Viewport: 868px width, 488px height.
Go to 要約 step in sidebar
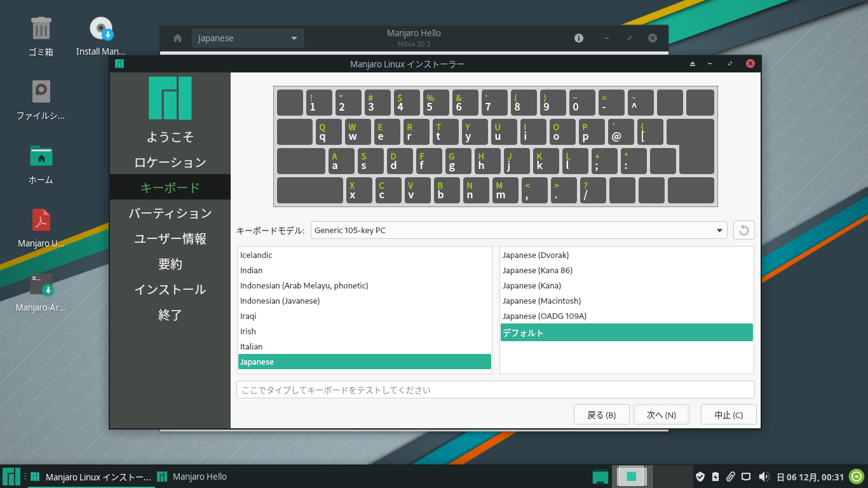(170, 264)
